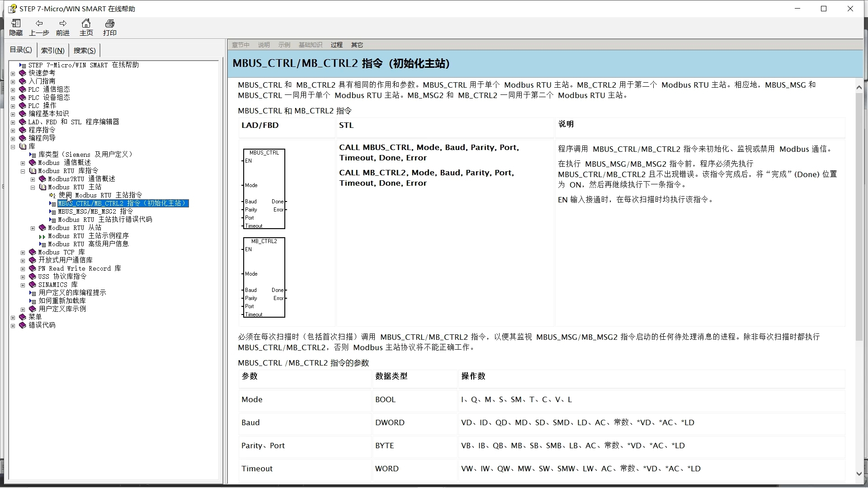Click the MB_CTRL2 LAD block diagram

pos(264,277)
